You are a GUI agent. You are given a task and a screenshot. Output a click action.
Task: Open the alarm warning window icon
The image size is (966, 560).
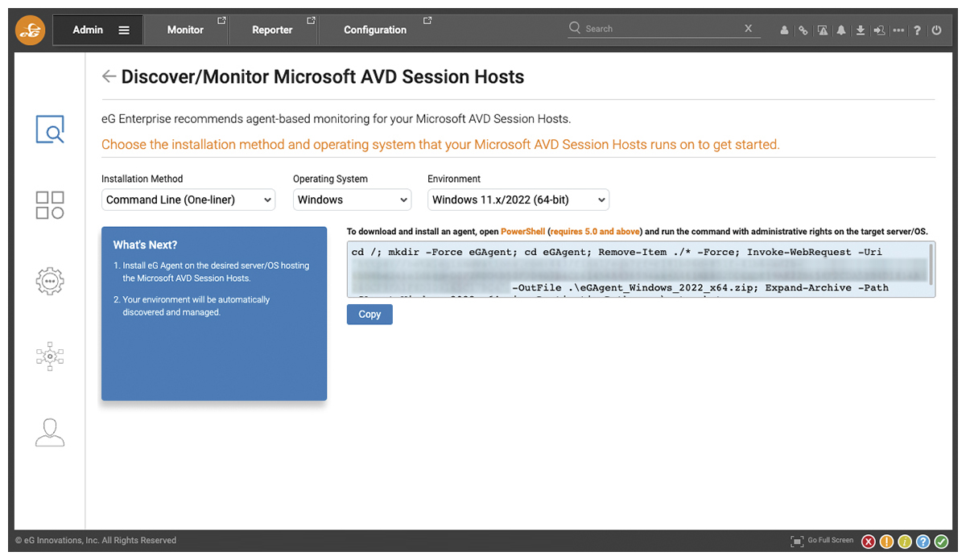point(822,31)
